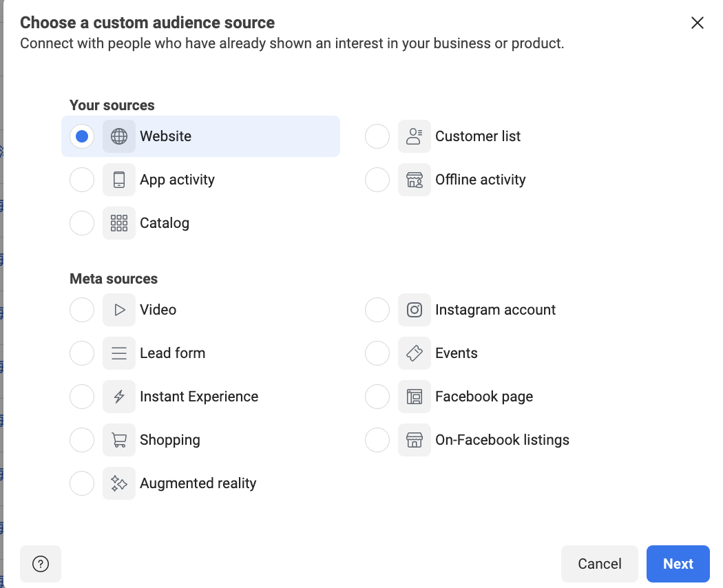The width and height of the screenshot is (723, 588).
Task: Click the Instagram account label
Action: point(495,310)
